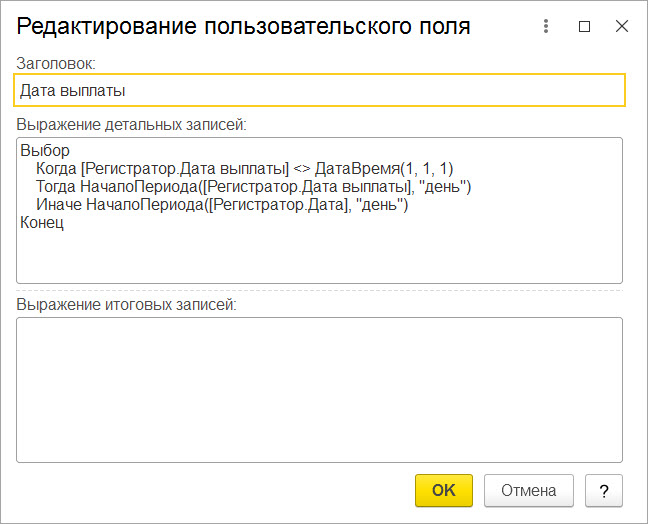Viewport: 648px width, 524px height.
Task: Click the Заголовок label
Action: (x=56, y=64)
